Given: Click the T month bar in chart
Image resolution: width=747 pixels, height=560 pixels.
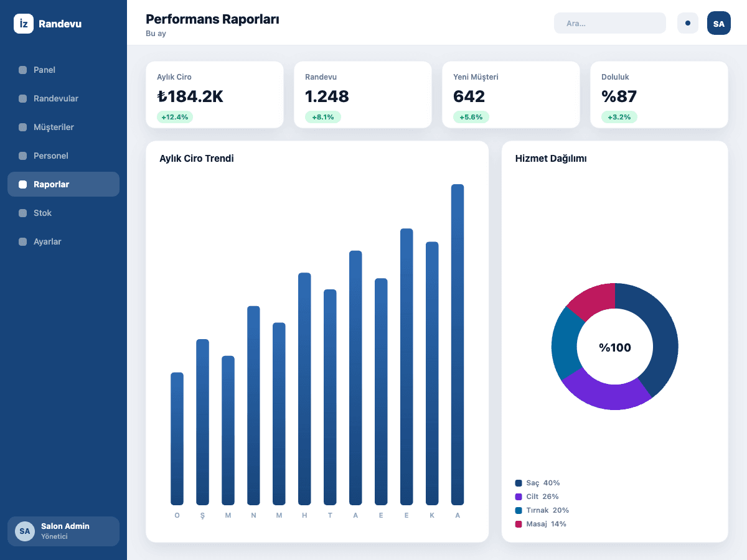Looking at the screenshot, I should click(x=330, y=397).
